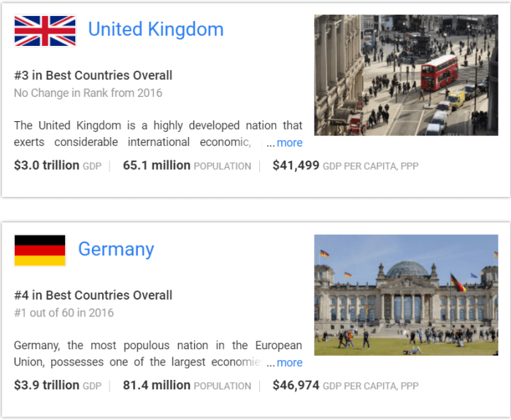511x420 pixels.
Task: Click the Germany flag icon
Action: tap(40, 250)
